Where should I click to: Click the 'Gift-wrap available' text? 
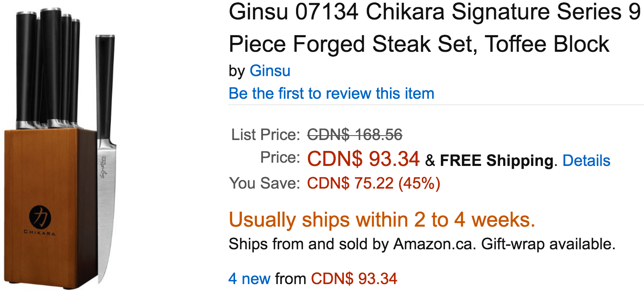[548, 244]
